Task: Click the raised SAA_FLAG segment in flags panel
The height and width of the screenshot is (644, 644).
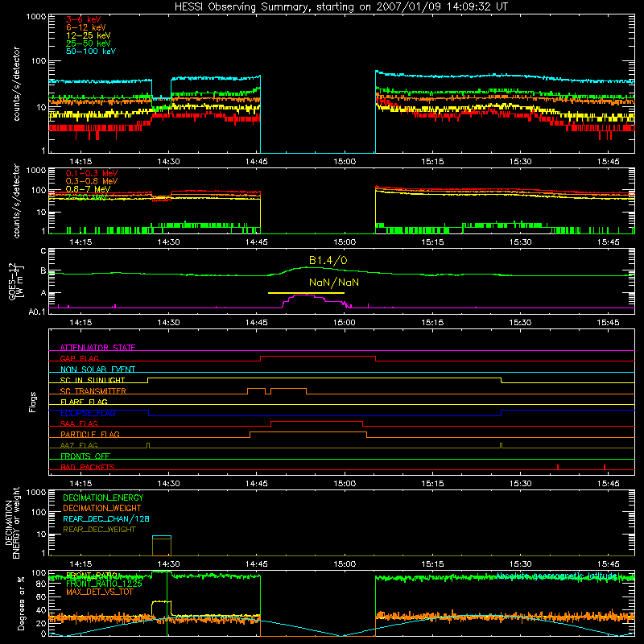Action: click(316, 422)
